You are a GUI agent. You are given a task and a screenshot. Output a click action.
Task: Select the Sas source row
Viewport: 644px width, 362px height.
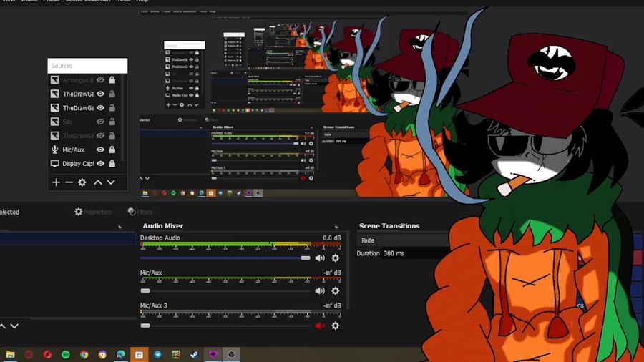point(84,122)
